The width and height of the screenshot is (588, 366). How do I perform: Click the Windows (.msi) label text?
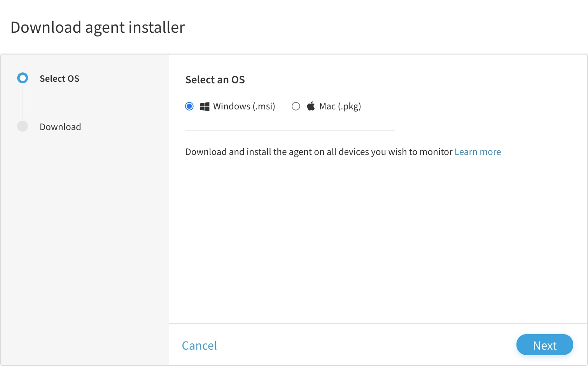click(x=244, y=106)
